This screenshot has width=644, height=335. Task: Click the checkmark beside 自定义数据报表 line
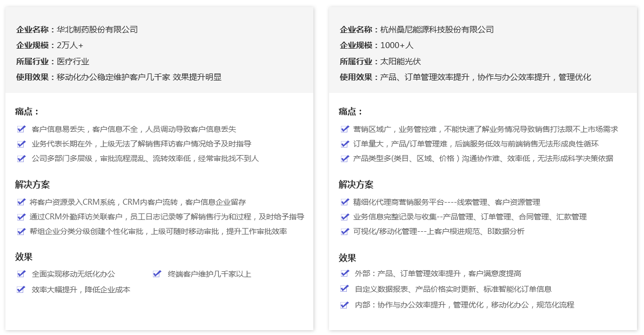[x=345, y=289]
